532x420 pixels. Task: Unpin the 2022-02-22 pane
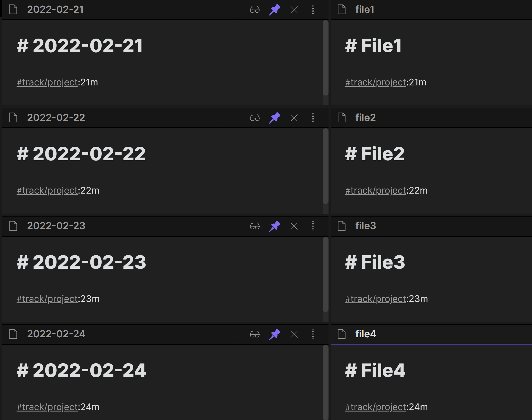pos(275,118)
